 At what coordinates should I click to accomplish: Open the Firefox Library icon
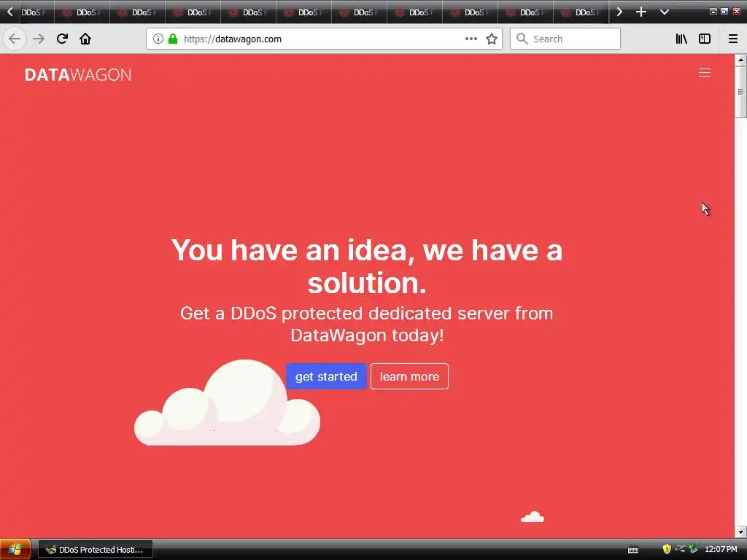click(681, 39)
